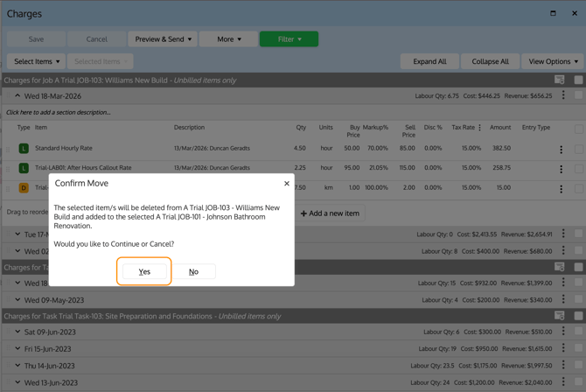
Task: Open the Standard Hourly Rate row options menu
Action: 562,150
